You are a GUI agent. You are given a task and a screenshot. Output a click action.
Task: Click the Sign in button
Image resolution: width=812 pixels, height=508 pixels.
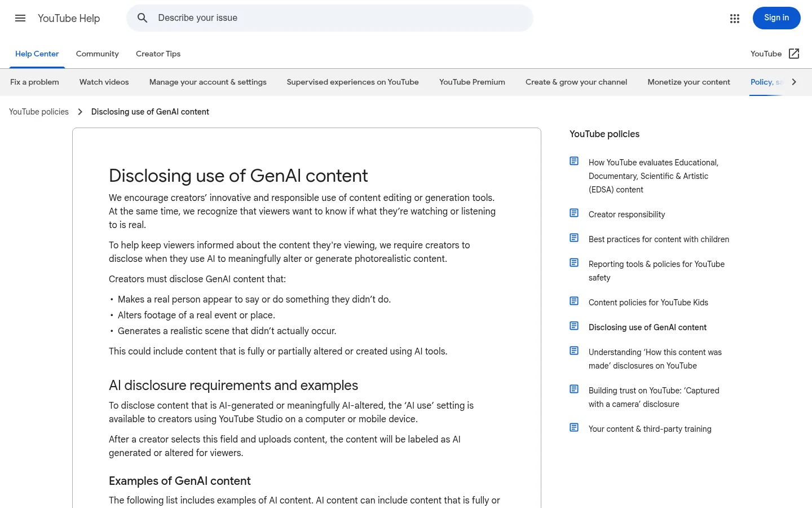coord(776,18)
